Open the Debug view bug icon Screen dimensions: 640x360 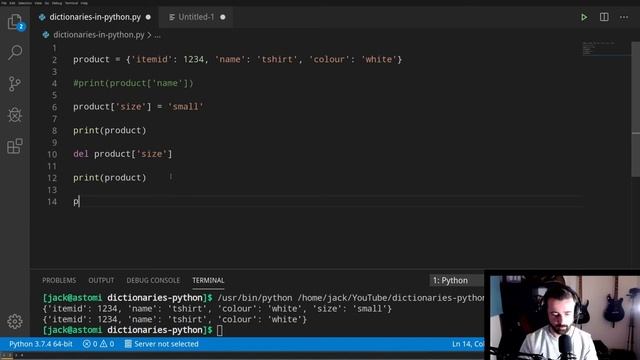15,115
